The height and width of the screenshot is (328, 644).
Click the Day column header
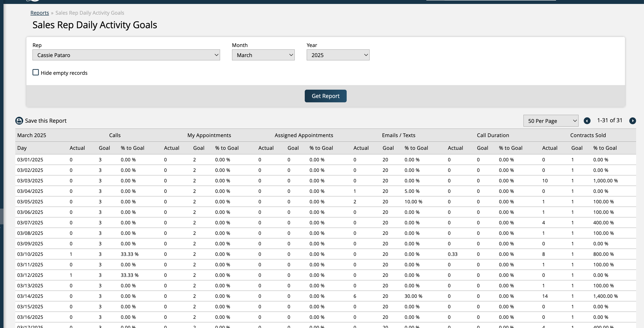pyautogui.click(x=22, y=148)
